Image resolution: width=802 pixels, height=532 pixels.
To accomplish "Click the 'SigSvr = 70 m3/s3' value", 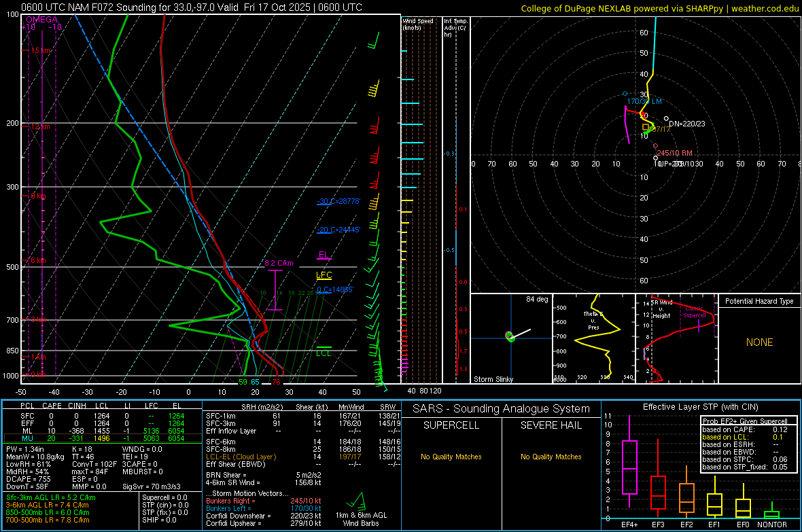I will point(152,487).
